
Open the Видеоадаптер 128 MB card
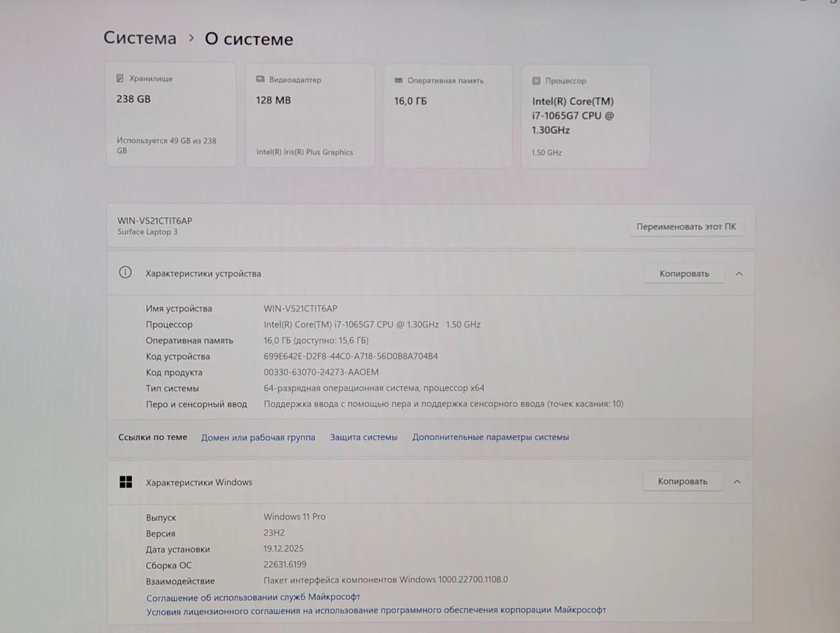(310, 116)
